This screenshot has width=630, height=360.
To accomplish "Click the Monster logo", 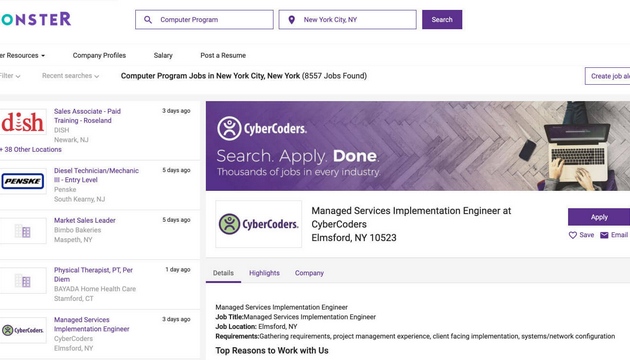I will (35, 19).
